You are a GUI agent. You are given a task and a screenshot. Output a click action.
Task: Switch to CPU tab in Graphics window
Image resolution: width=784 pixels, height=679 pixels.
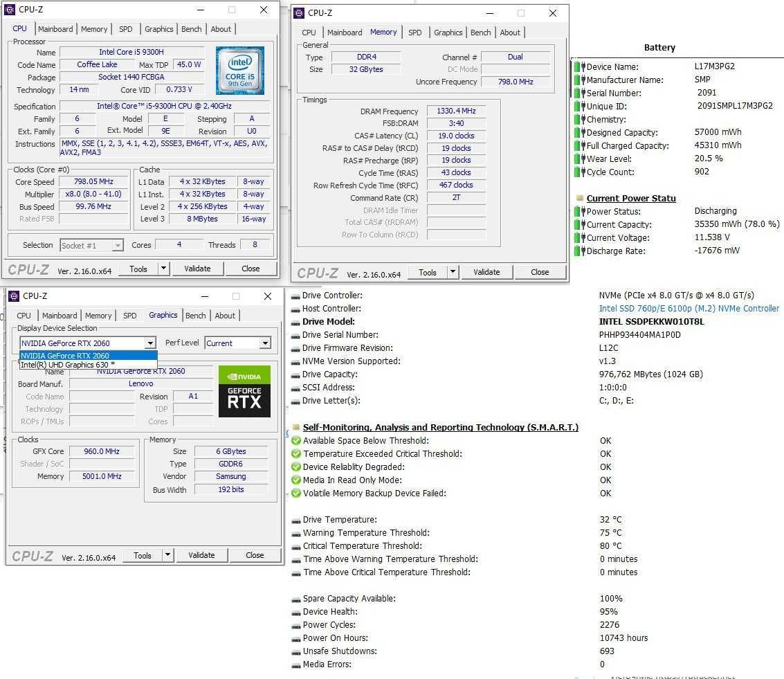coord(24,316)
